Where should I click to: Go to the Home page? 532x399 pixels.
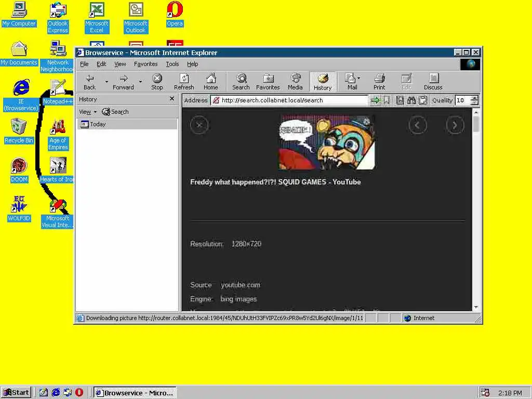(211, 82)
